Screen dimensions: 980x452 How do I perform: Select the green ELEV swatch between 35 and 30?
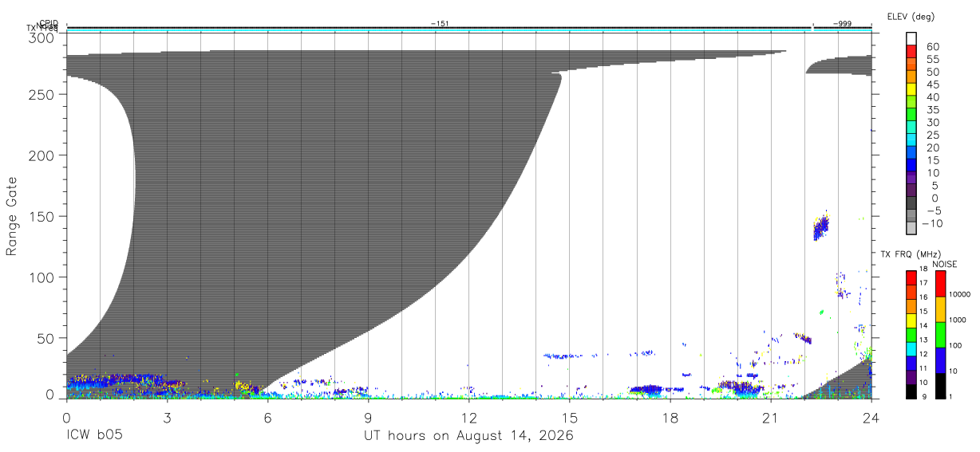911,116
